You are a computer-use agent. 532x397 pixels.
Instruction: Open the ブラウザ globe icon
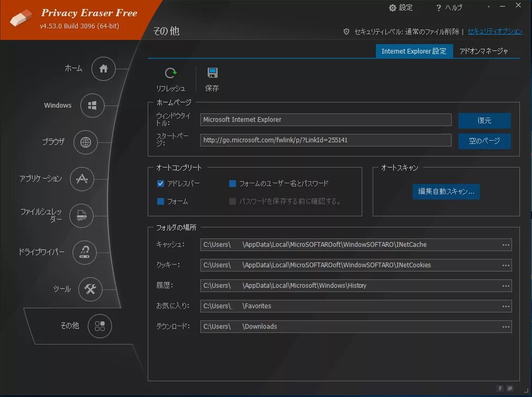click(x=86, y=142)
